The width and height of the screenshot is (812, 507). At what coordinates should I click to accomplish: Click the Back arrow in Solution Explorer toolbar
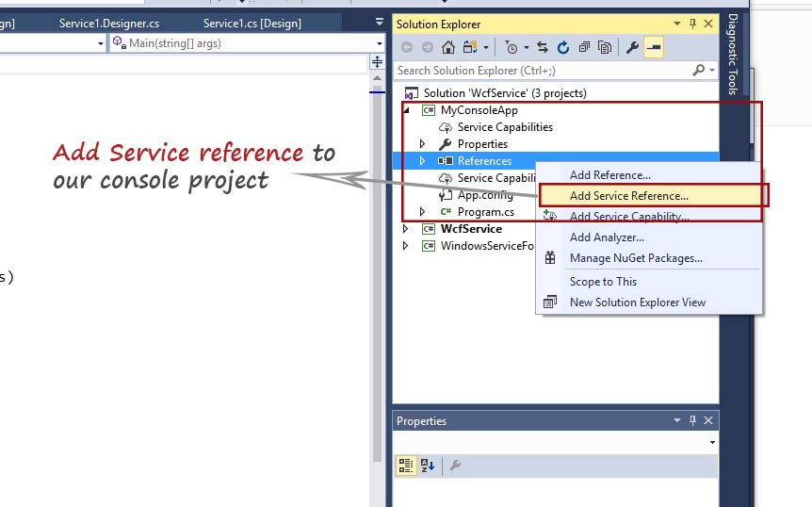click(x=407, y=48)
